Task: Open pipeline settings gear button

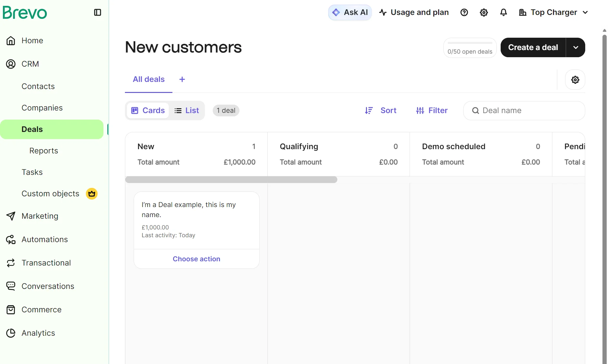Action: click(x=575, y=80)
